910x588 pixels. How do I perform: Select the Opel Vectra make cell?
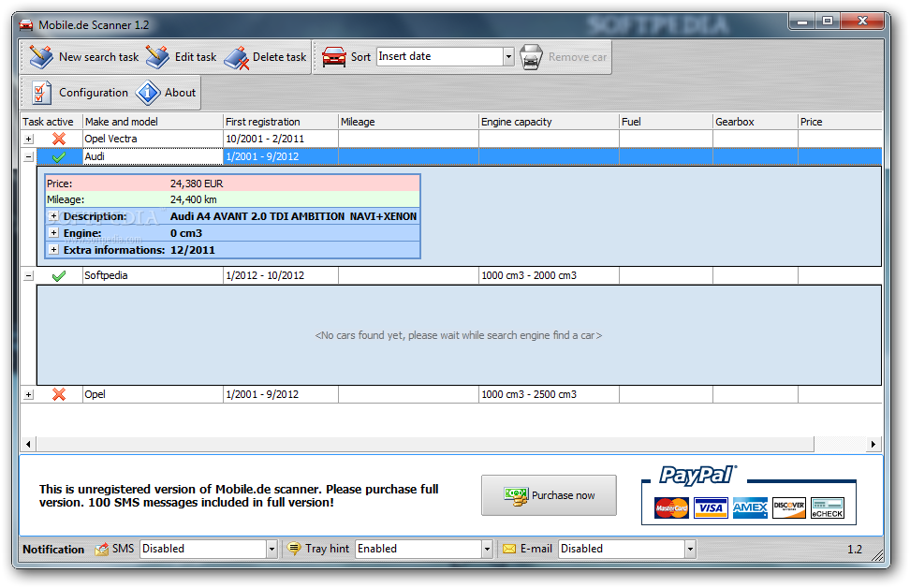[154, 139]
